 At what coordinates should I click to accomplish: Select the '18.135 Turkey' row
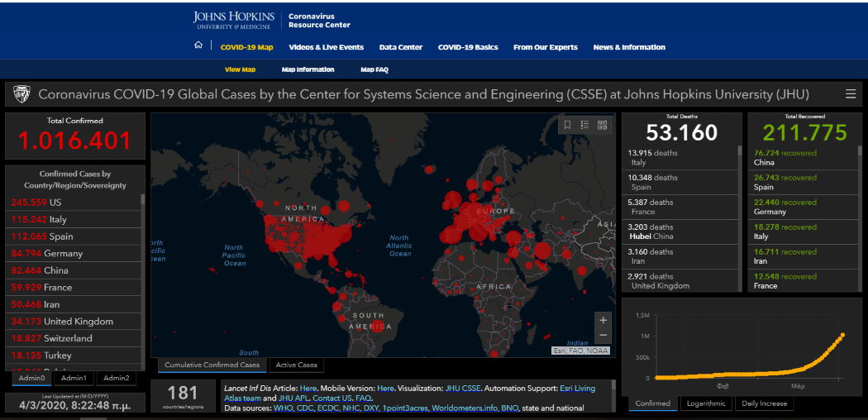click(x=74, y=356)
